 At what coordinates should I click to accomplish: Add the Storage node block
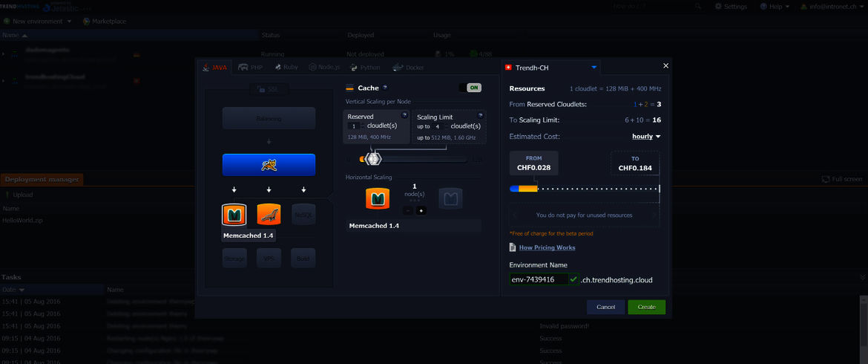point(234,259)
